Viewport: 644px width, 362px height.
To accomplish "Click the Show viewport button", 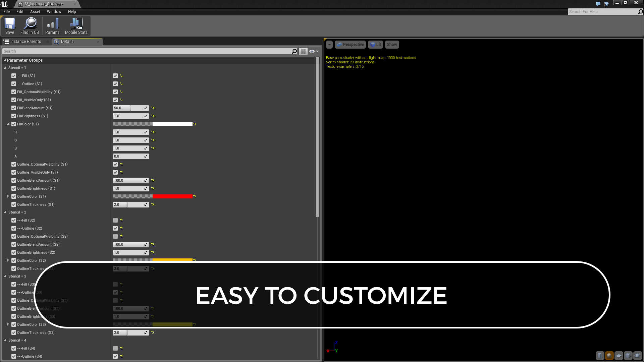I will tap(392, 45).
